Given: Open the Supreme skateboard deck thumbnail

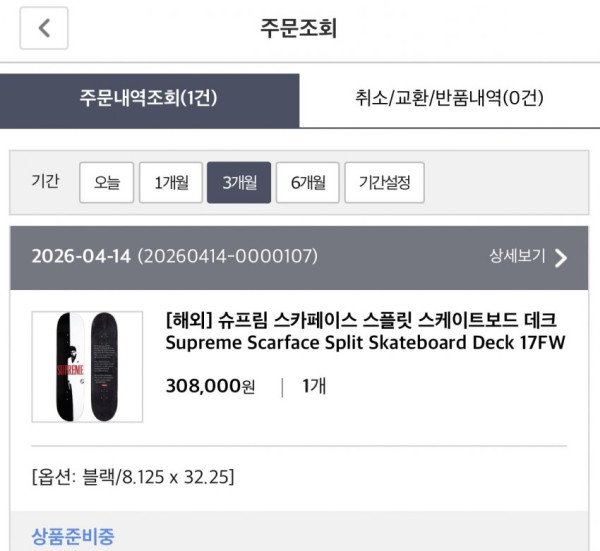Looking at the screenshot, I should pyautogui.click(x=87, y=366).
